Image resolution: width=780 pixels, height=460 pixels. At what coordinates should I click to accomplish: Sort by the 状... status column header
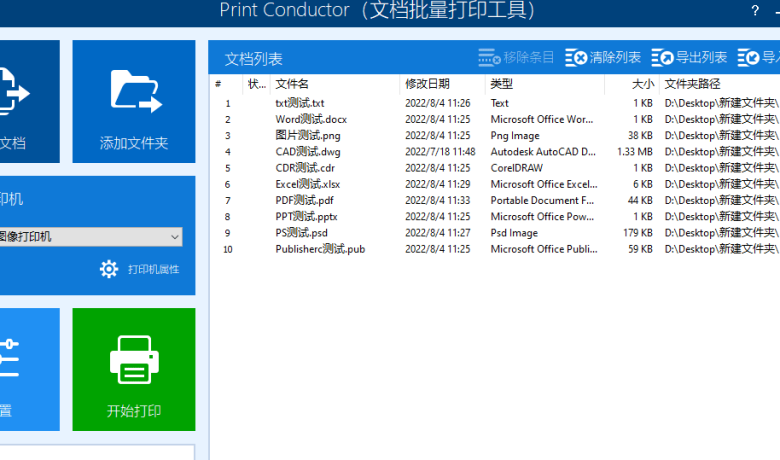[x=257, y=84]
